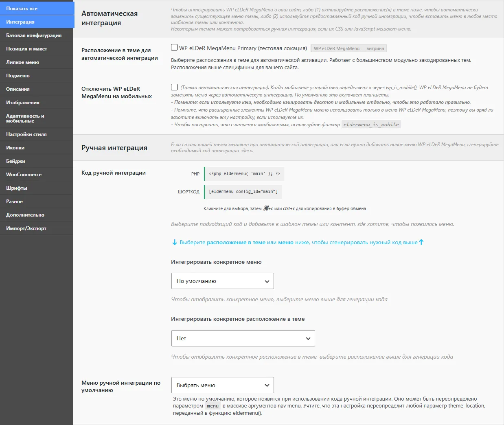Open the "Показать все" sidebar tab
This screenshot has height=425, width=504.
pos(37,8)
